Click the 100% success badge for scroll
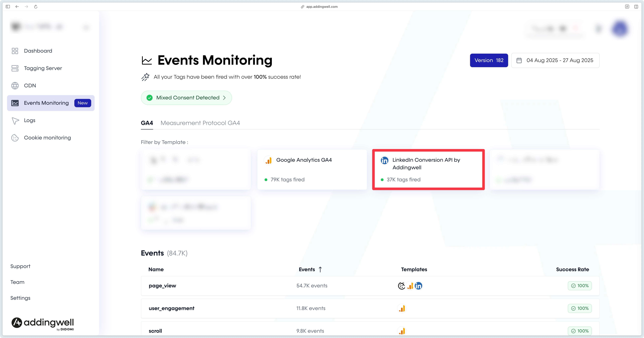This screenshot has width=644, height=338. [579, 331]
